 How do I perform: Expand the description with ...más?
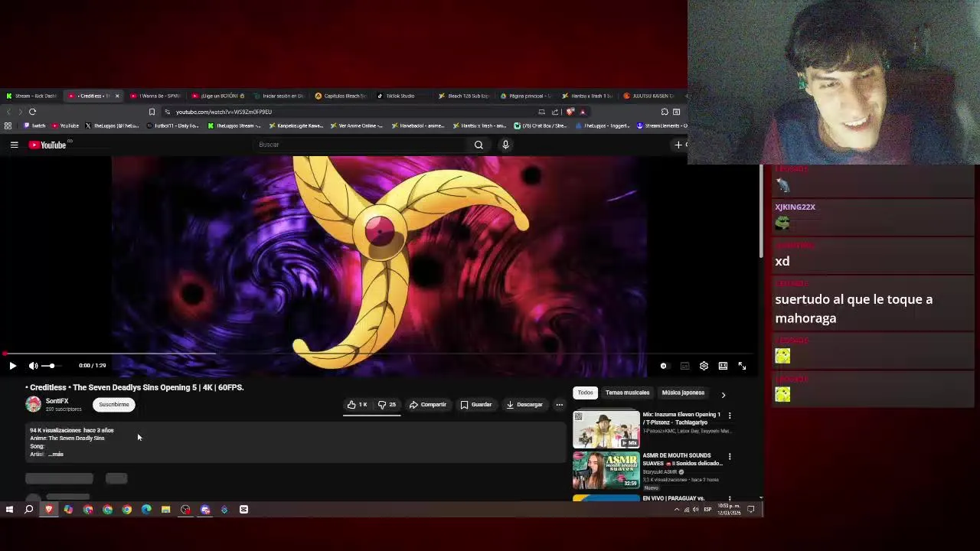pos(56,455)
